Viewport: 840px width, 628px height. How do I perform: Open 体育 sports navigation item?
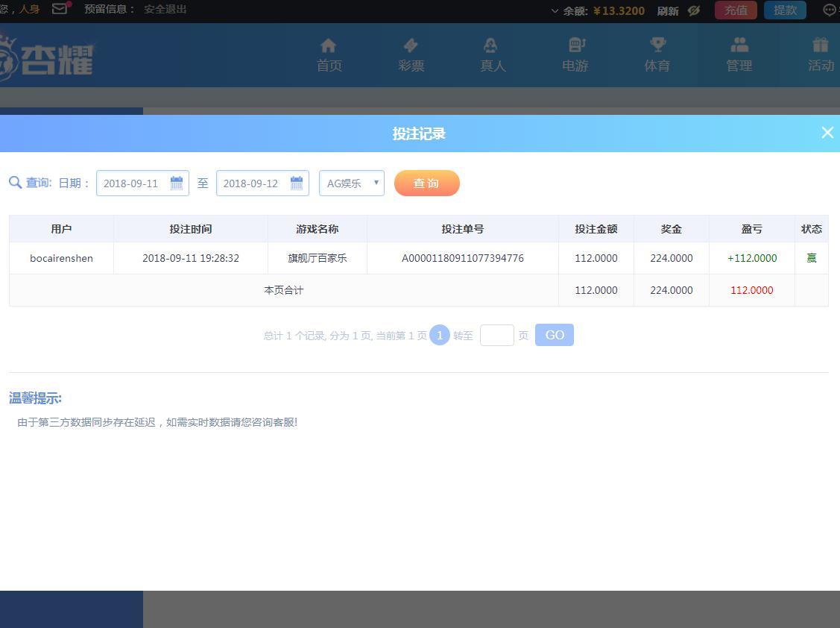click(657, 55)
